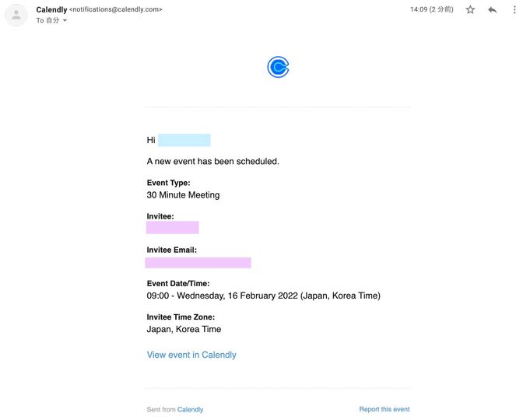Screen dimensions: 523x420
Task: Select the notifications@calendly.com sender address
Action: click(115, 9)
